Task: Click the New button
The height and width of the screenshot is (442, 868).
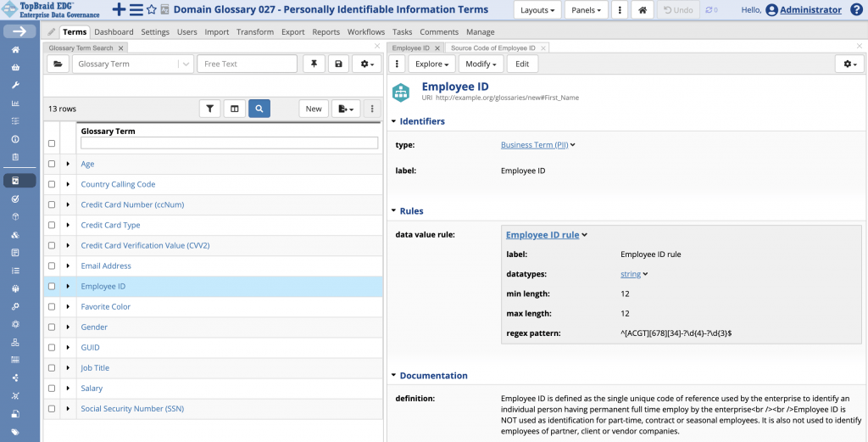Action: (x=314, y=109)
